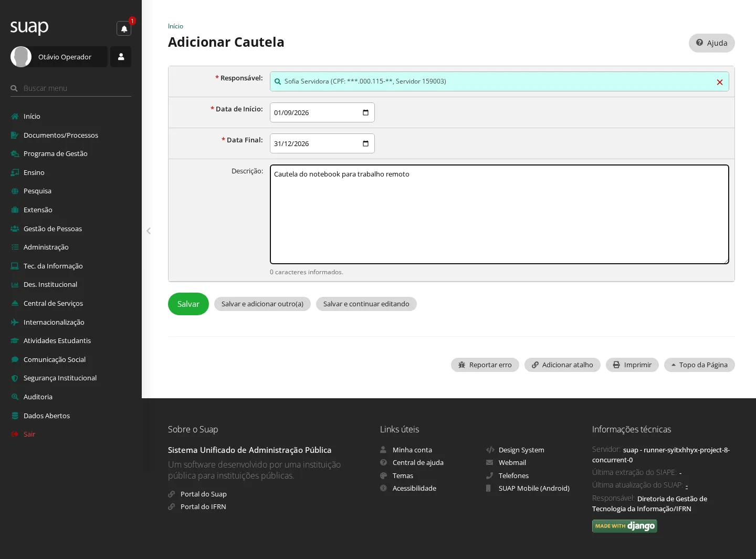Click the Central de Serviços icon
This screenshot has height=559, width=756.
[x=15, y=303]
